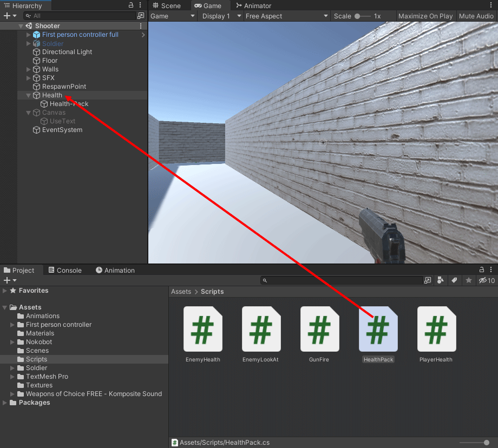Toggle Mute Audio in Game view
Screen dimensions: 498x448
pos(476,16)
